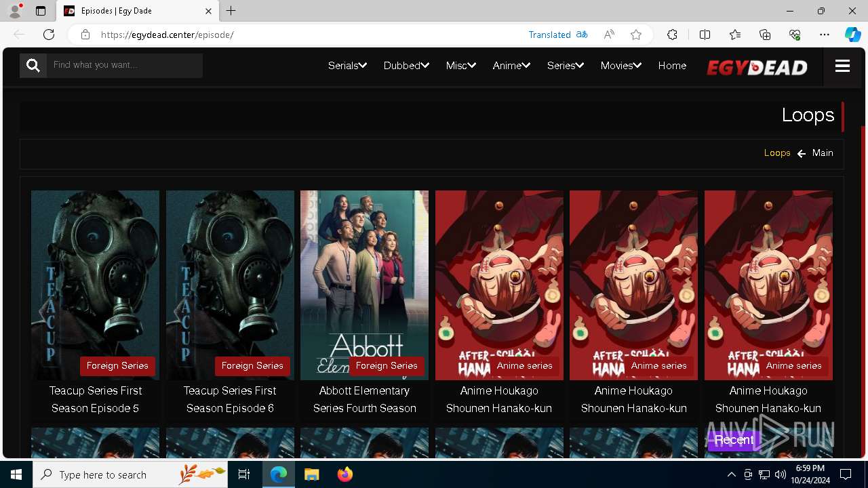Open Teacup Series First Season Episode 5
The width and height of the screenshot is (868, 488).
95,399
